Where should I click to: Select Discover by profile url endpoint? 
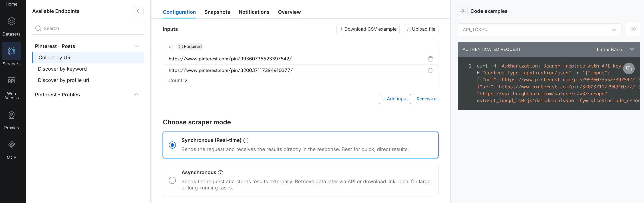[63, 80]
